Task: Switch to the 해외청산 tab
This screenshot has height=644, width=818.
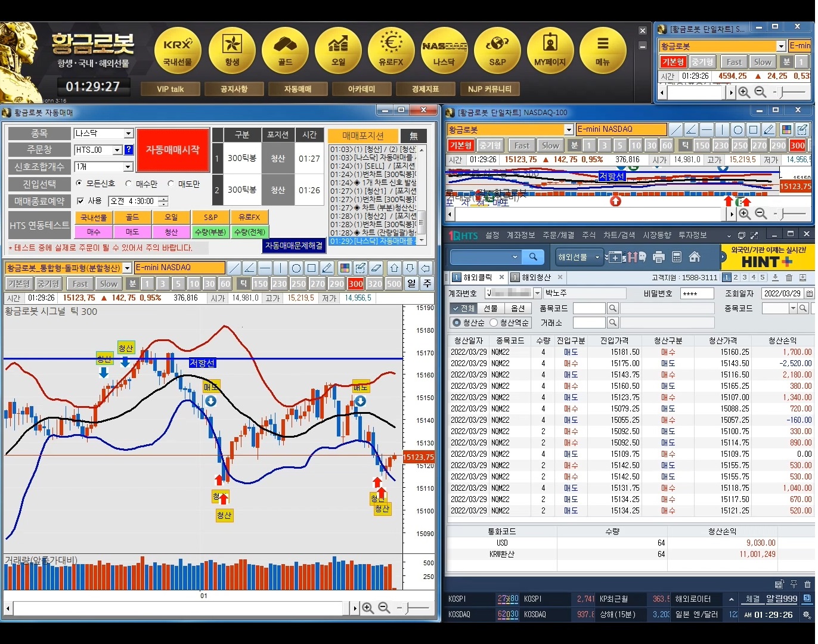Action: [537, 277]
